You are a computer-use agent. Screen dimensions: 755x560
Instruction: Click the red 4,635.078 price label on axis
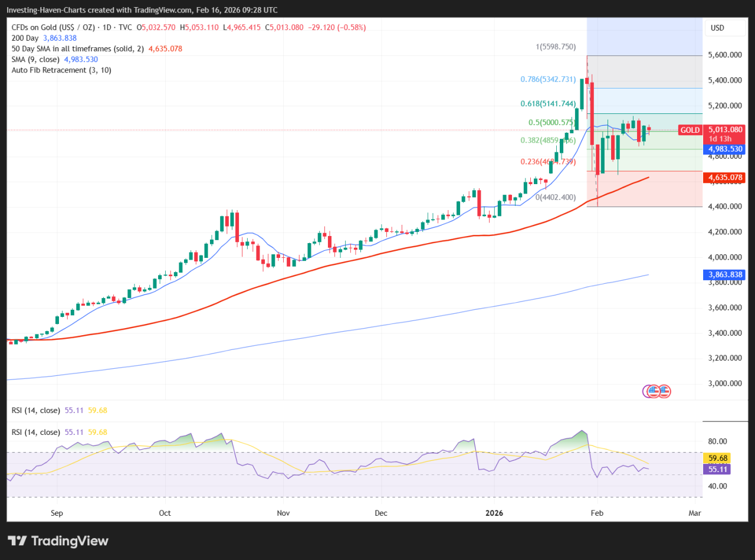pos(724,176)
